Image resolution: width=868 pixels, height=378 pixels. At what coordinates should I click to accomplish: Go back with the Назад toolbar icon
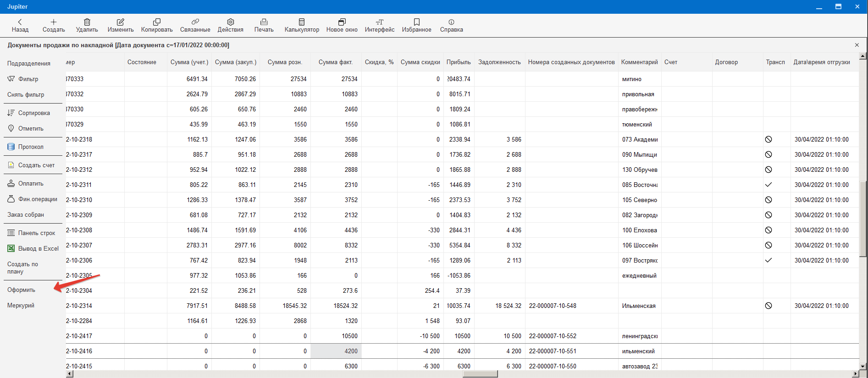click(20, 26)
